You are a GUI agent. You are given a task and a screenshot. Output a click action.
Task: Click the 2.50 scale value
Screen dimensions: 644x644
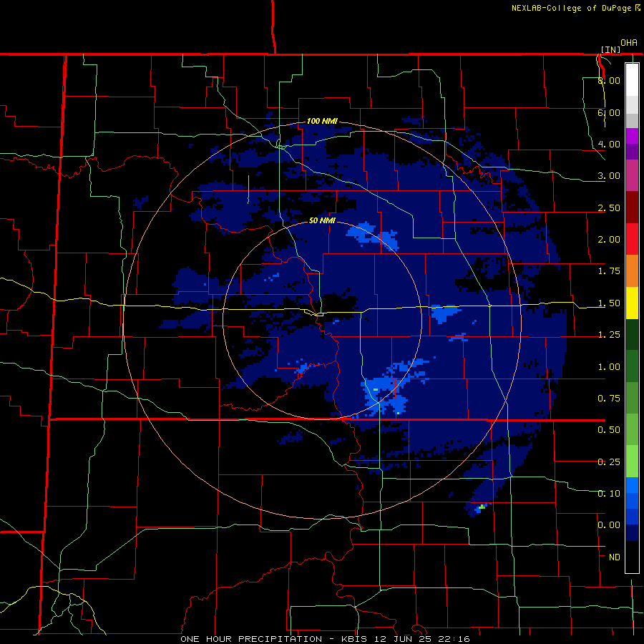(609, 208)
